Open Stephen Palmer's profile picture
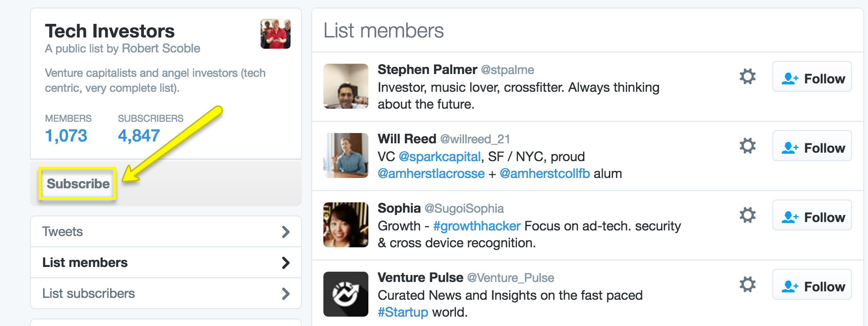The image size is (868, 326). [346, 86]
